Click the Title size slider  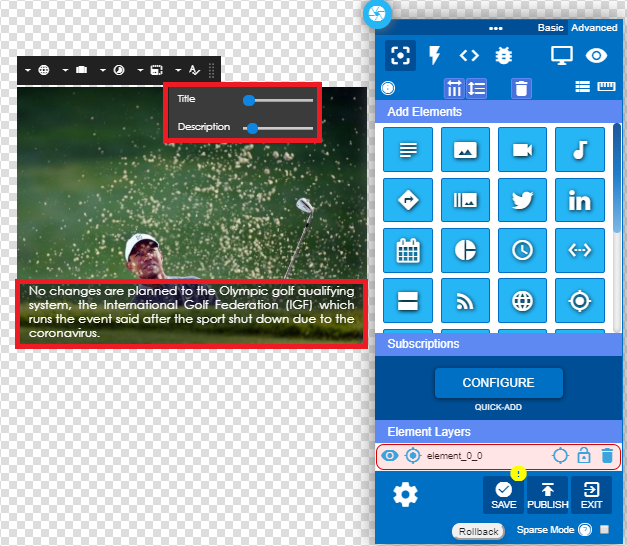[x=279, y=100]
